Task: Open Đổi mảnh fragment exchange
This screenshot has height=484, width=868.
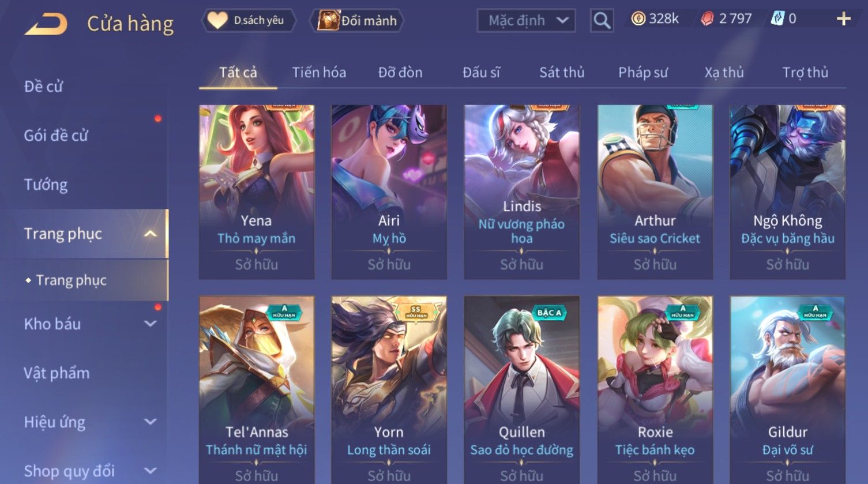Action: click(357, 21)
